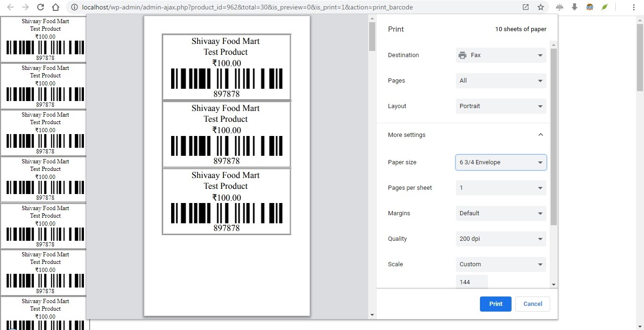Click the browser reload icon

coord(41,7)
